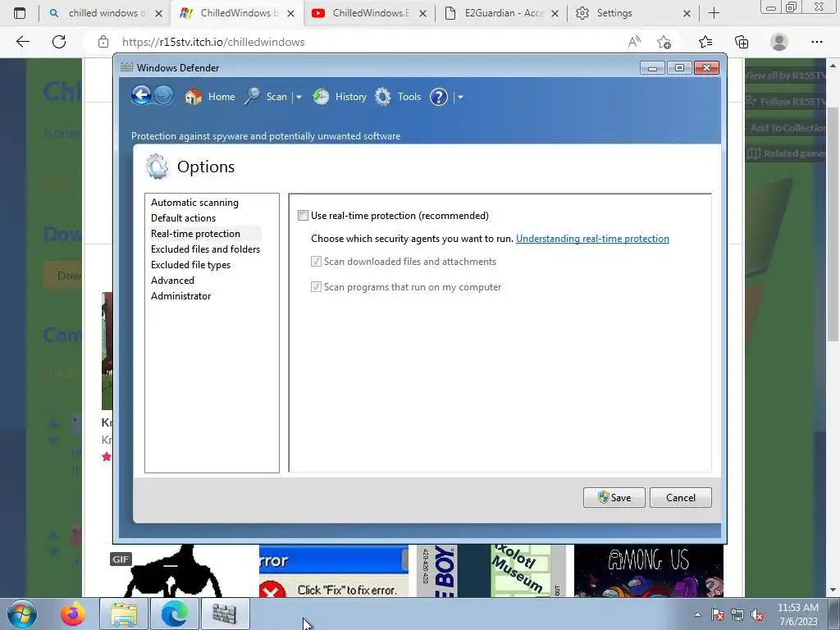Screen dimensions: 840x630
Task: Click the address bar URL
Action: pyautogui.click(x=213, y=43)
